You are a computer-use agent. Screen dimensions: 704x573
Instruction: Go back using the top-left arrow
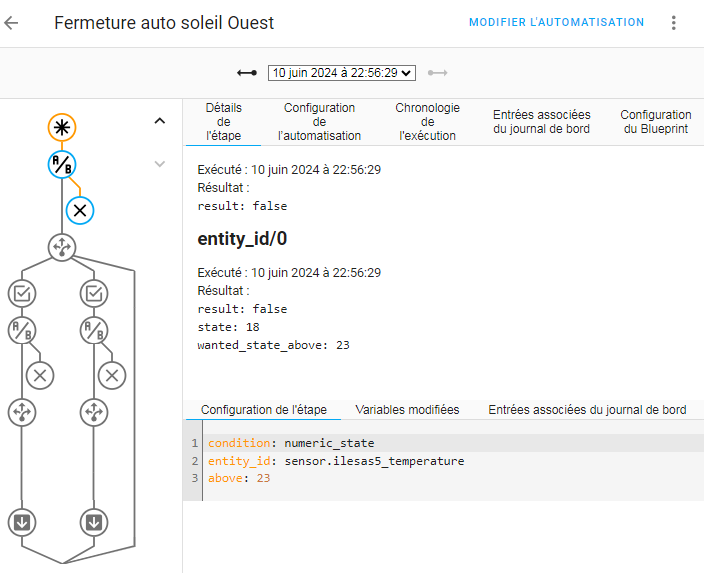click(12, 23)
